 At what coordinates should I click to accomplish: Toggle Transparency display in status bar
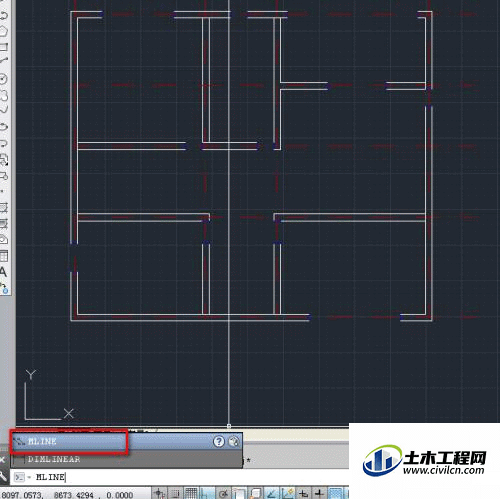pos(336,493)
